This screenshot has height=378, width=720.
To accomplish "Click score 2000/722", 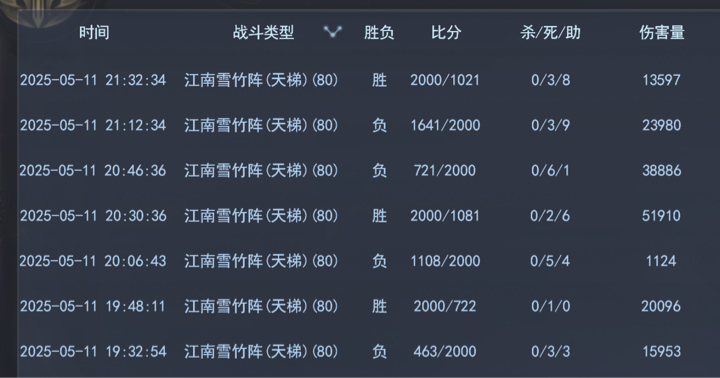I will [444, 306].
